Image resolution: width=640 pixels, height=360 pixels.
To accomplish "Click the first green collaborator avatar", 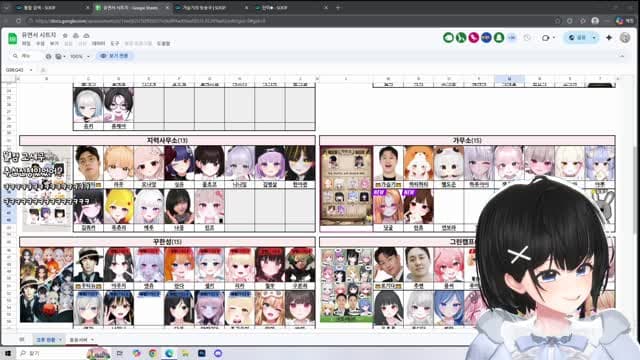I will click(448, 38).
